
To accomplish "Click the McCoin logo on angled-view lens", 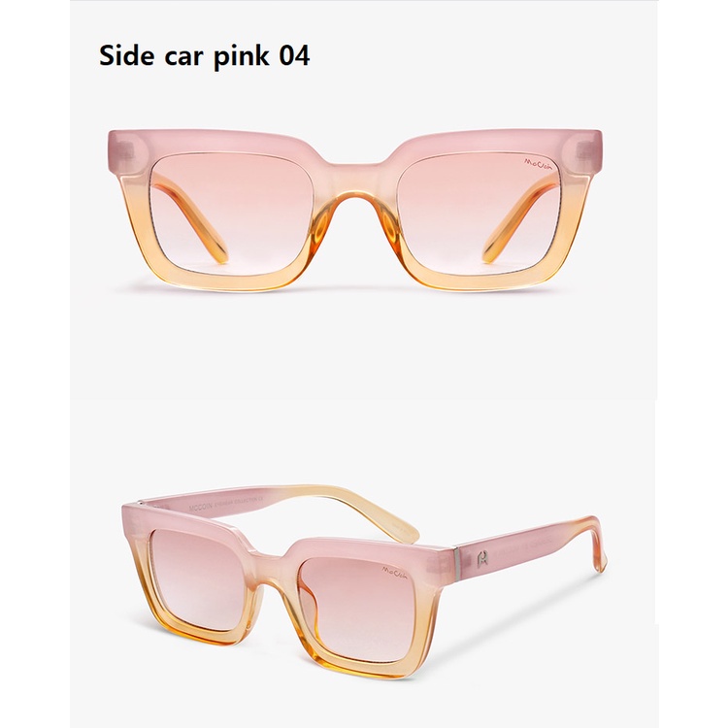I will (394, 572).
